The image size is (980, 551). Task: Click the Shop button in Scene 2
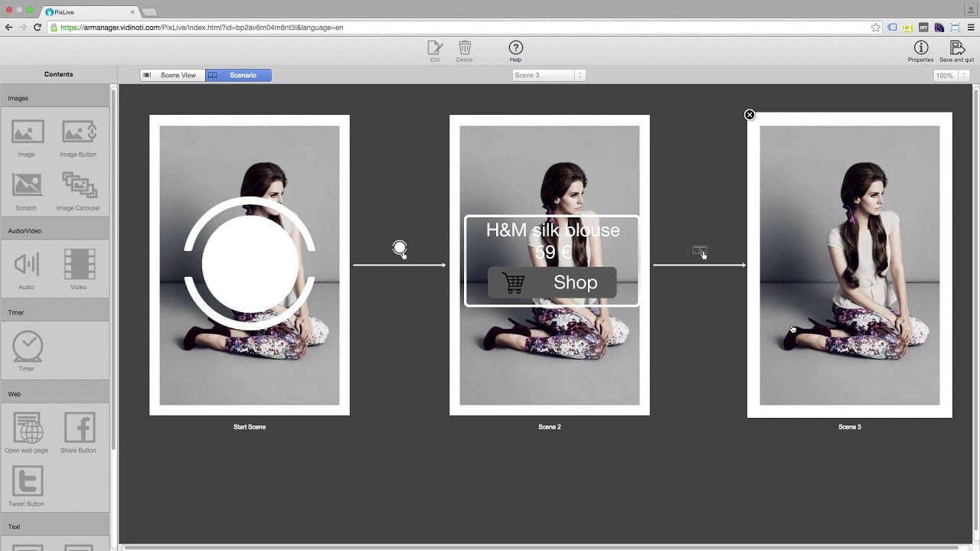pyautogui.click(x=552, y=282)
